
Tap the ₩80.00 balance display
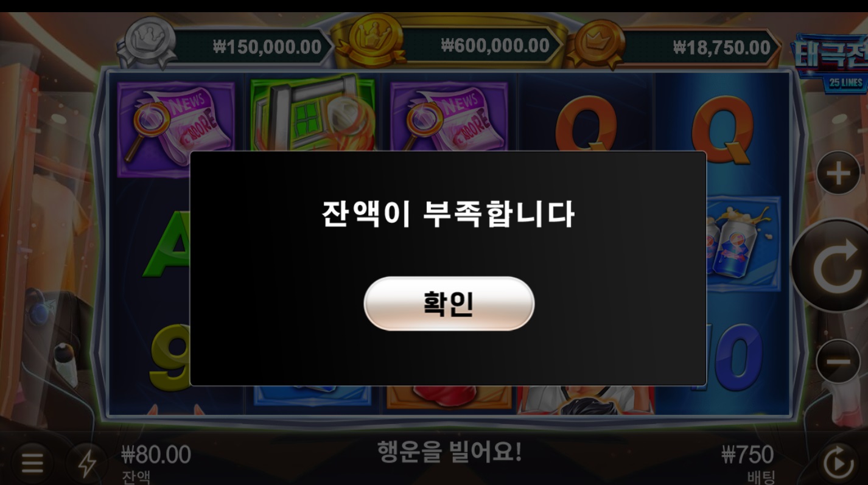tap(156, 455)
